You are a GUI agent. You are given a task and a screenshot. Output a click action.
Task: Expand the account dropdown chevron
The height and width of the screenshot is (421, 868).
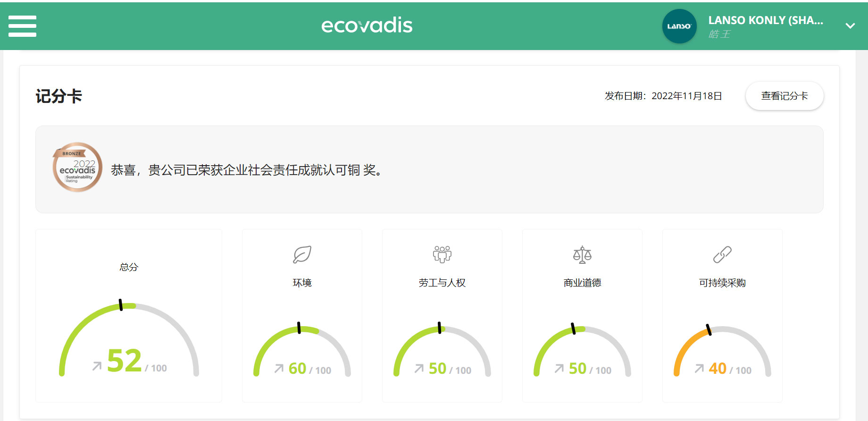point(850,26)
